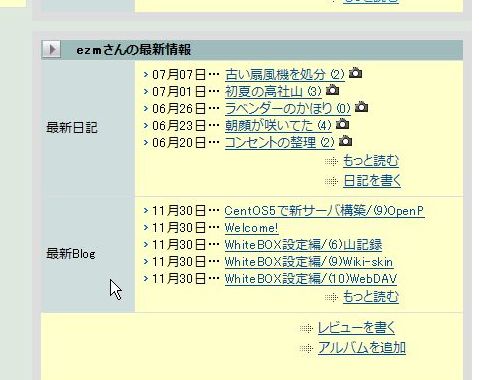Open blog post CentOS5で新サーバ構築
Image resolution: width=479 pixels, height=380 pixels.
325,211
